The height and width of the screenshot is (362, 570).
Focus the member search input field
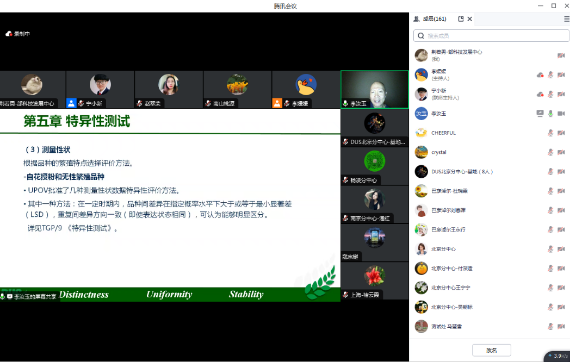[x=491, y=36]
